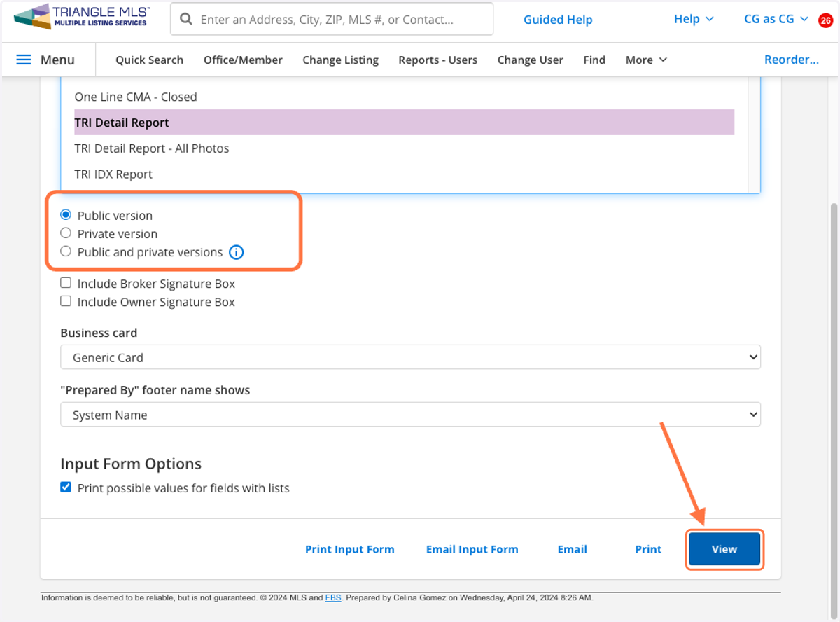Image resolution: width=840 pixels, height=622 pixels.
Task: Enable Include Broker Signature Box
Action: click(66, 284)
